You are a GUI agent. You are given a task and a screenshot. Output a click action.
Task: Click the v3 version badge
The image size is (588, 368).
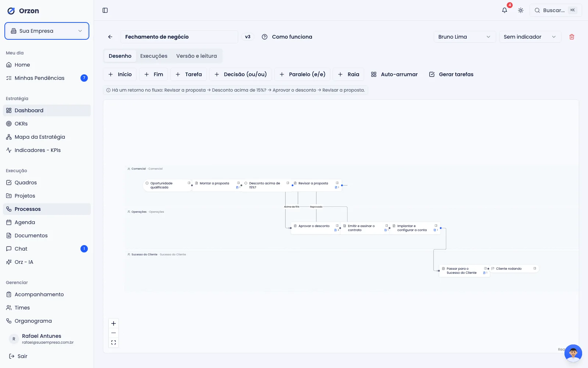(248, 37)
